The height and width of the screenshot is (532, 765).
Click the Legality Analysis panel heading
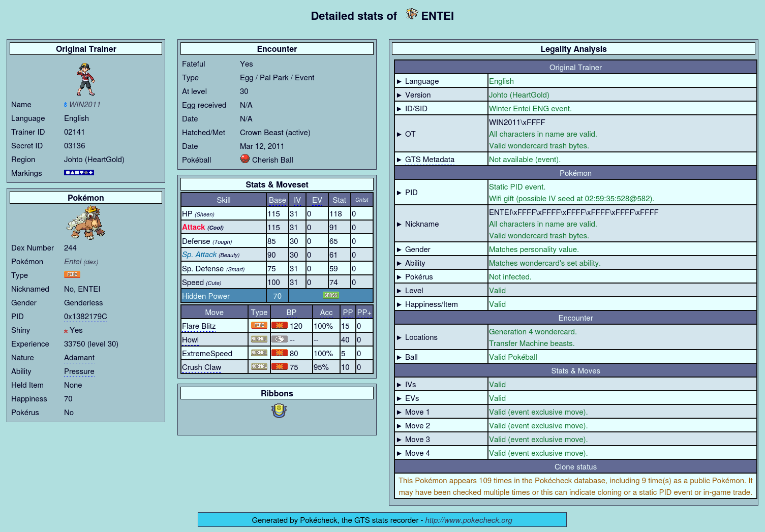coord(573,49)
